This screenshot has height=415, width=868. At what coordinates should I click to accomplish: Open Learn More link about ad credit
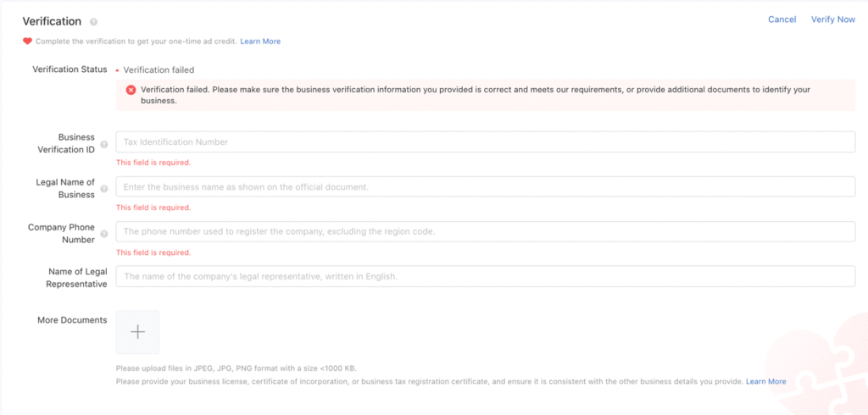pos(260,41)
